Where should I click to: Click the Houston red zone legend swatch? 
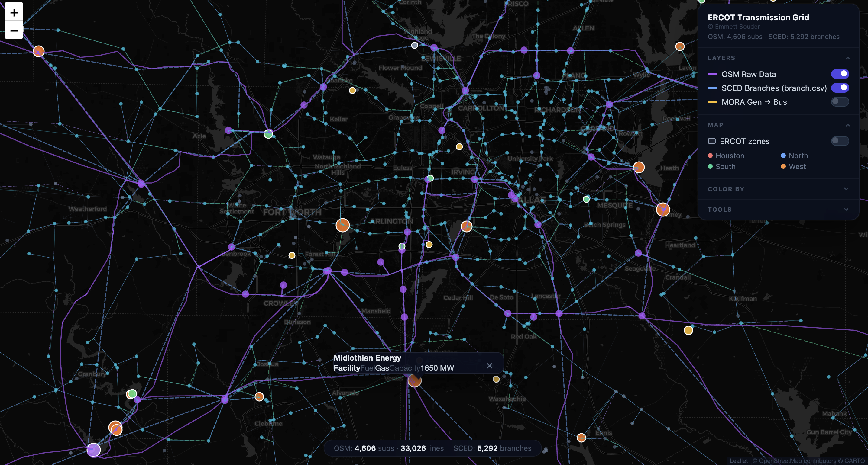(710, 156)
